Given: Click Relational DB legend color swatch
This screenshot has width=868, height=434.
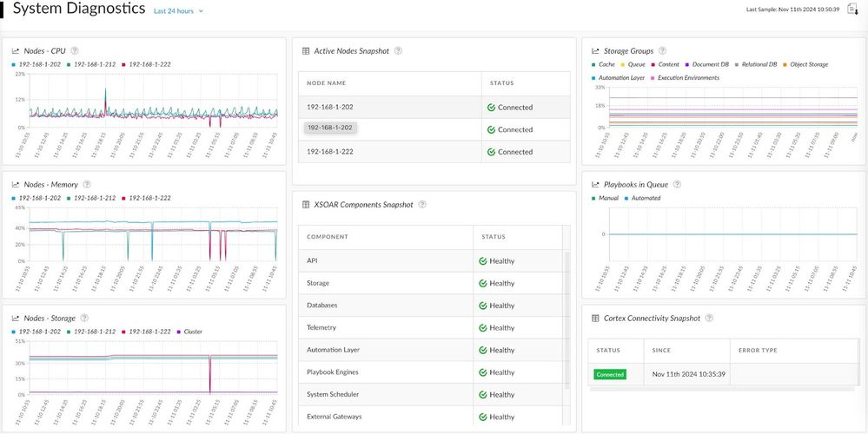Looking at the screenshot, I should click(737, 65).
